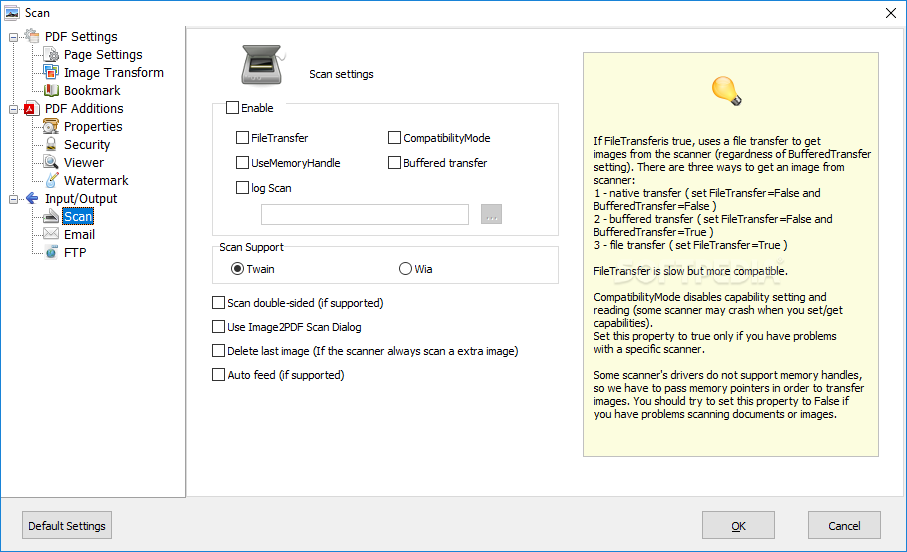Enable the FileTransfer checkbox
This screenshot has height=552, width=907.
(242, 138)
